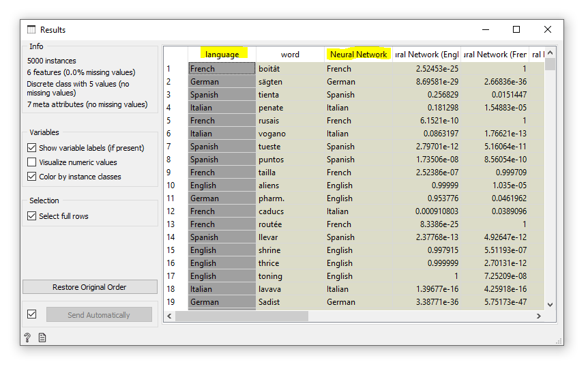This screenshot has width=588, height=371.
Task: Select language cell French in row 1
Action: click(x=222, y=69)
